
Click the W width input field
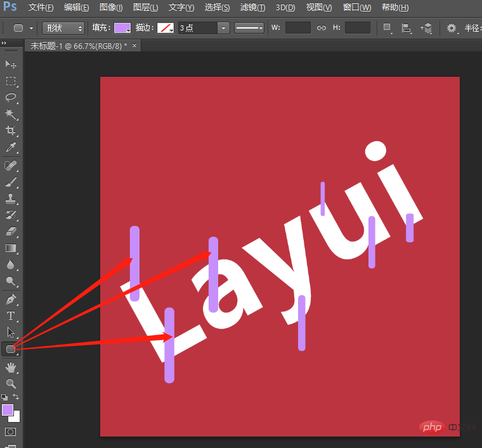tap(298, 28)
